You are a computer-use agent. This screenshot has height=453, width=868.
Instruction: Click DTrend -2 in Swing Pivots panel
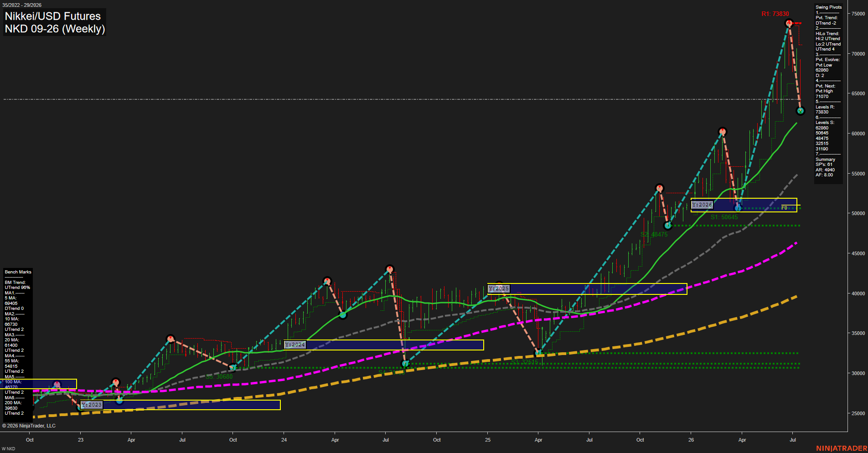point(826,23)
